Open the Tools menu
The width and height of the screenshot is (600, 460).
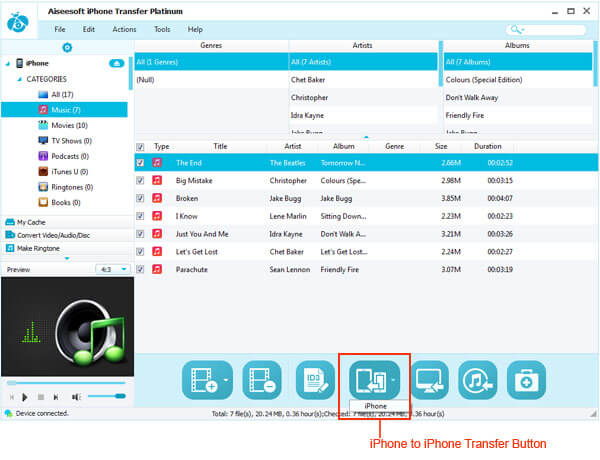(x=162, y=29)
